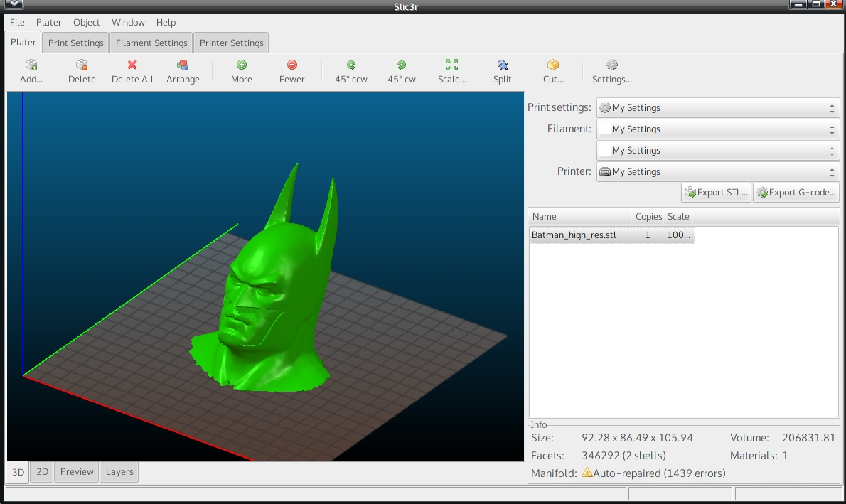
Task: Click the Export G-code button
Action: (x=796, y=193)
